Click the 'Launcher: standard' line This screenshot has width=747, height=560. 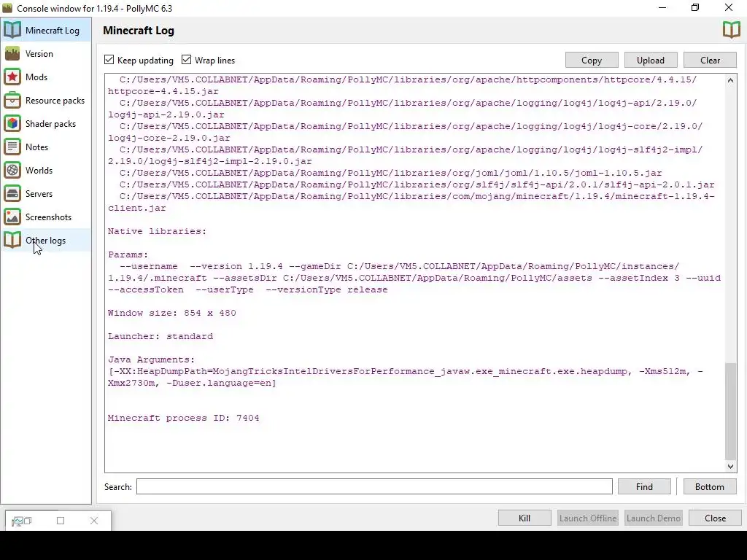point(160,336)
